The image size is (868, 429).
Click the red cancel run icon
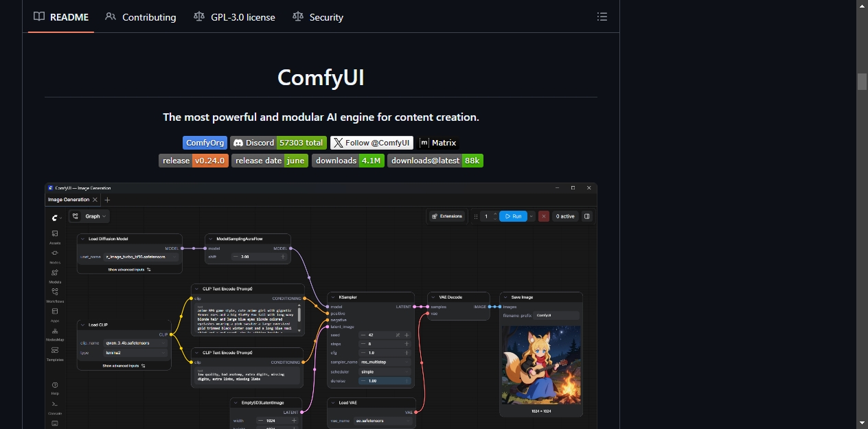544,216
